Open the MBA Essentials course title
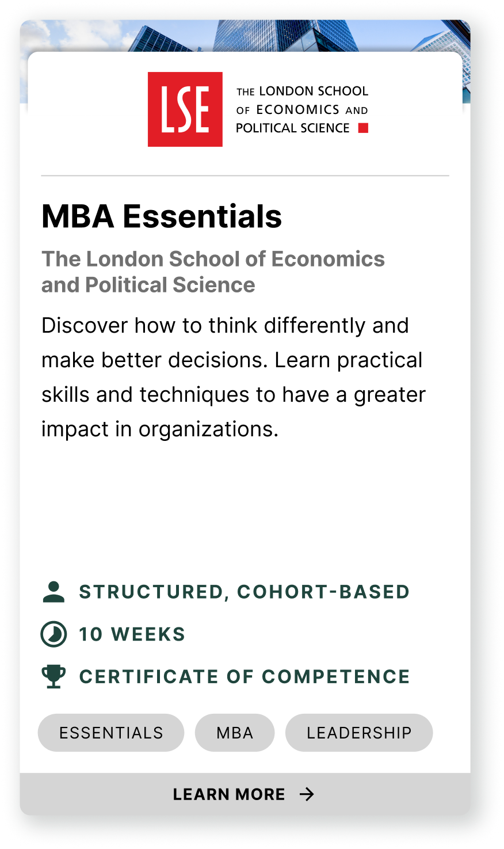This screenshot has height=849, width=504. (x=162, y=216)
